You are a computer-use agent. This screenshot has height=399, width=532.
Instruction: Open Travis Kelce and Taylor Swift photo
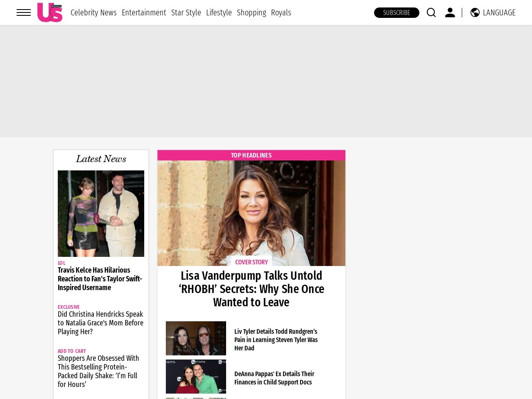101,214
